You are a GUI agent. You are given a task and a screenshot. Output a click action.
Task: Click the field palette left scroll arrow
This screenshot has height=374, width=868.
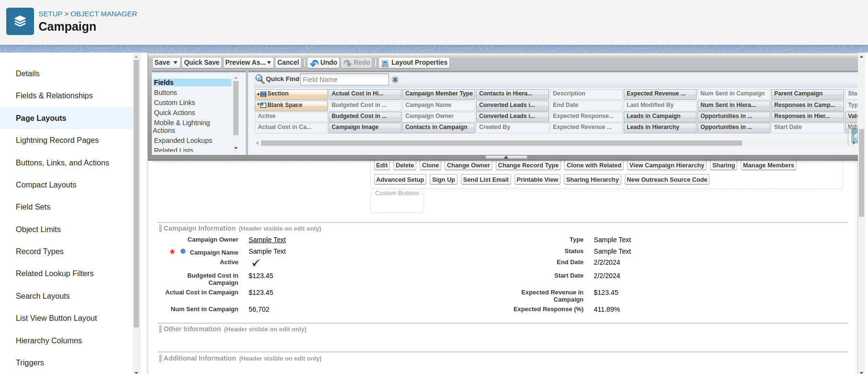[257, 143]
